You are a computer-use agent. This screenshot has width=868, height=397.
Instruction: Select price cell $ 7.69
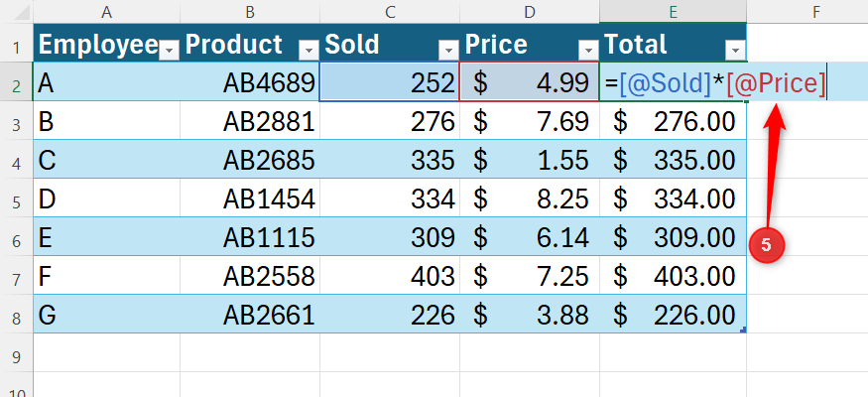point(530,120)
